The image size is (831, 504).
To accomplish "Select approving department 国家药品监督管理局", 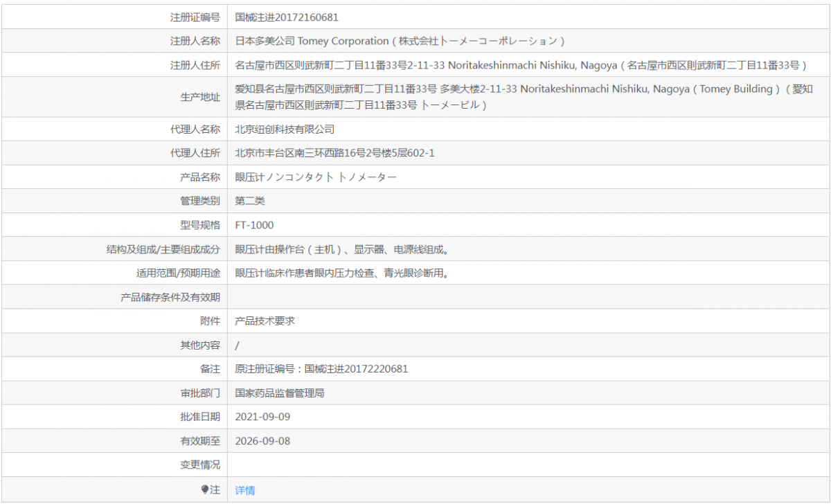I will 280,393.
